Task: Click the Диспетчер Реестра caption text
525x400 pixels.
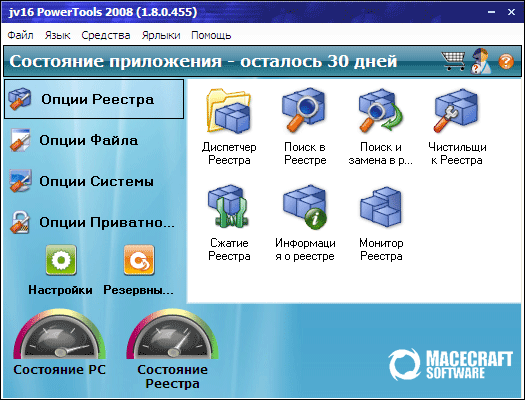Action: coord(229,154)
